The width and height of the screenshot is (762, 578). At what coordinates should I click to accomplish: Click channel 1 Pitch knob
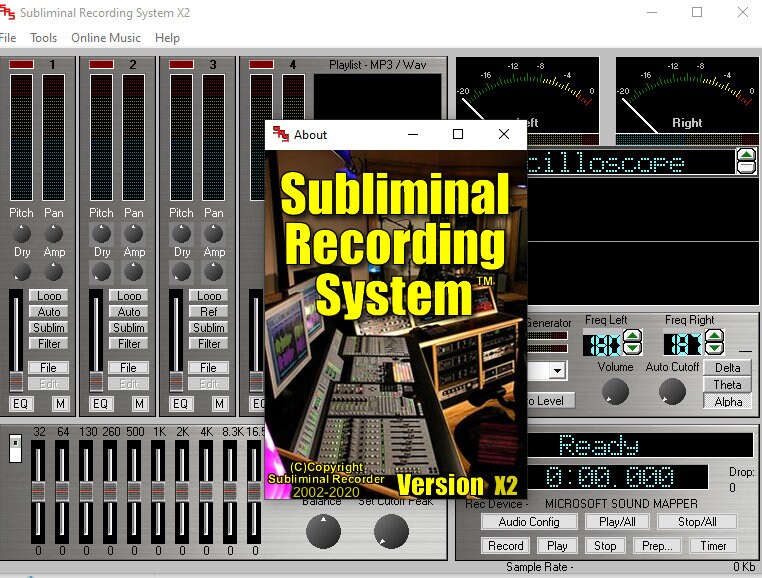[x=21, y=233]
